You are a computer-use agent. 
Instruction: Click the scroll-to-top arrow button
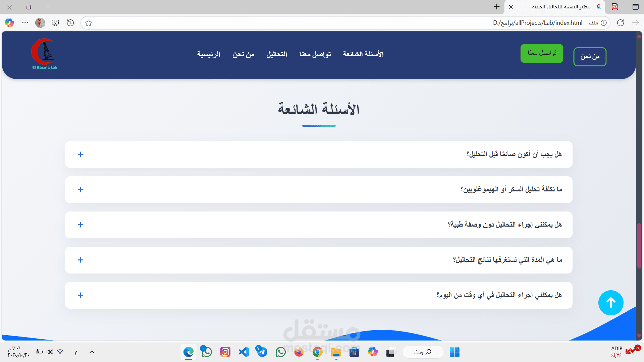coord(610,303)
